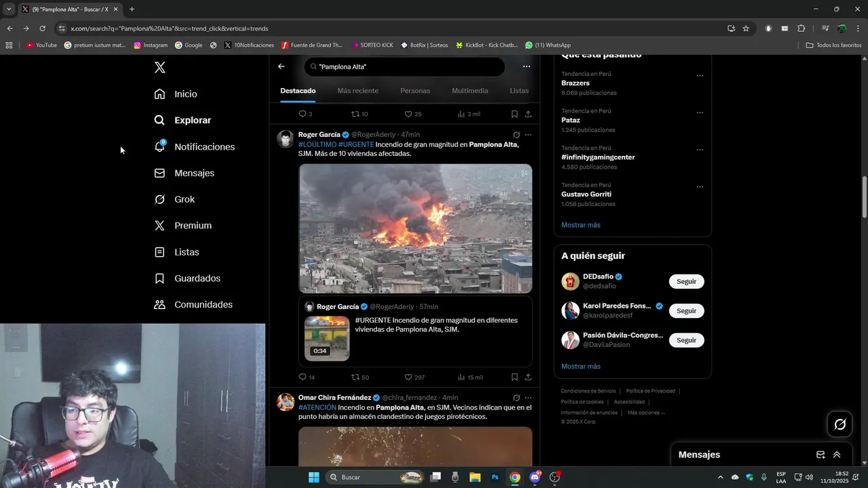Image resolution: width=868 pixels, height=488 pixels.
Task: Open Grok in the sidebar
Action: (174, 199)
